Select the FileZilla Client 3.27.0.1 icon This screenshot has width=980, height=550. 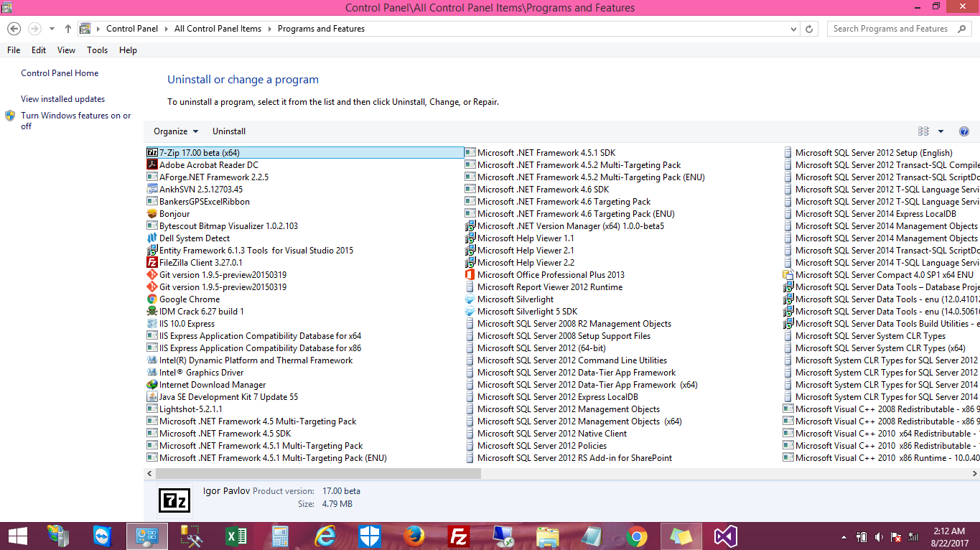coord(152,263)
